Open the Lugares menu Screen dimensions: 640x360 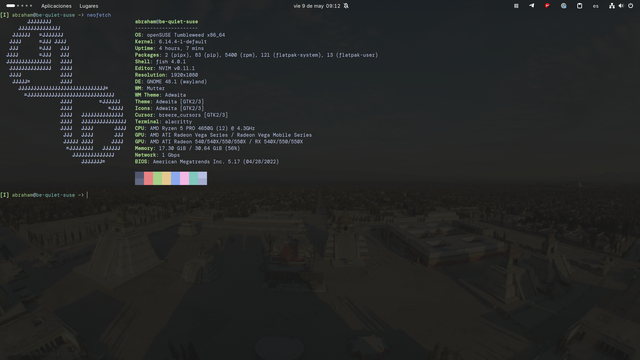tap(89, 6)
